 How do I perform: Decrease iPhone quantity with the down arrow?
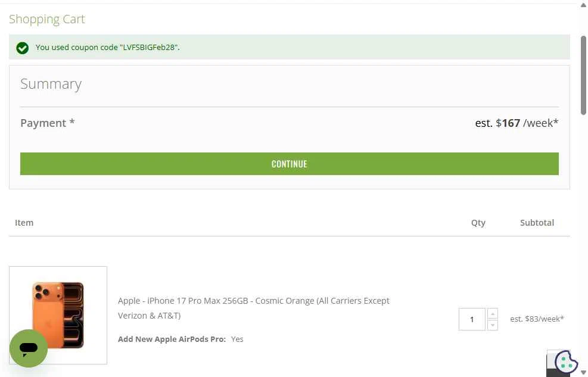pos(492,325)
